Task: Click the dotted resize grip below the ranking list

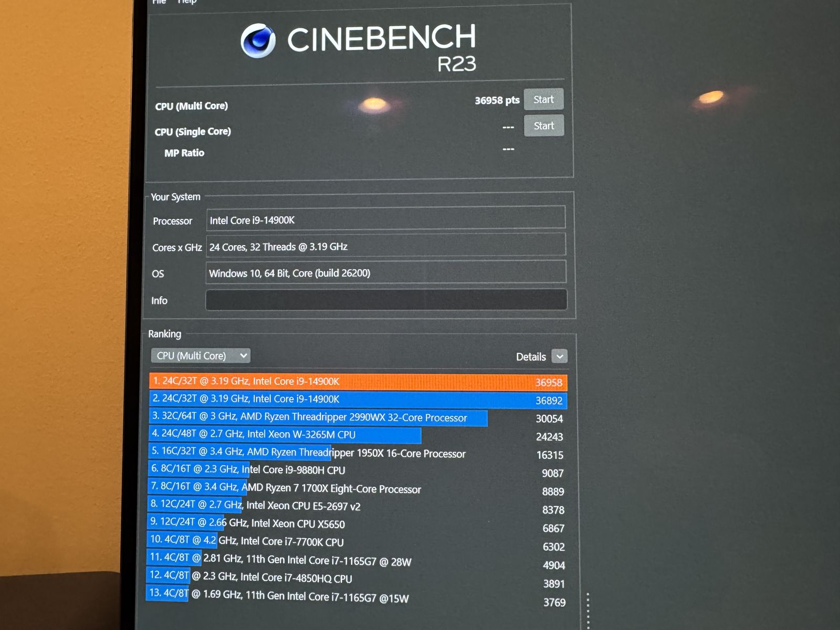Action: [x=587, y=611]
